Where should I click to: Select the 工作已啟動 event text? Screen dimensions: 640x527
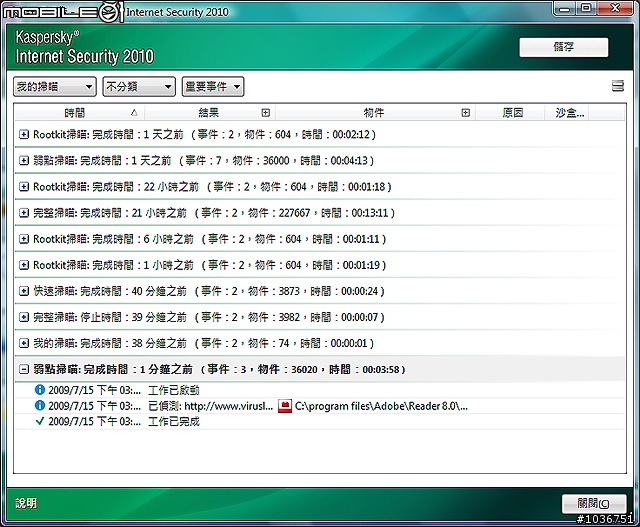click(173, 390)
